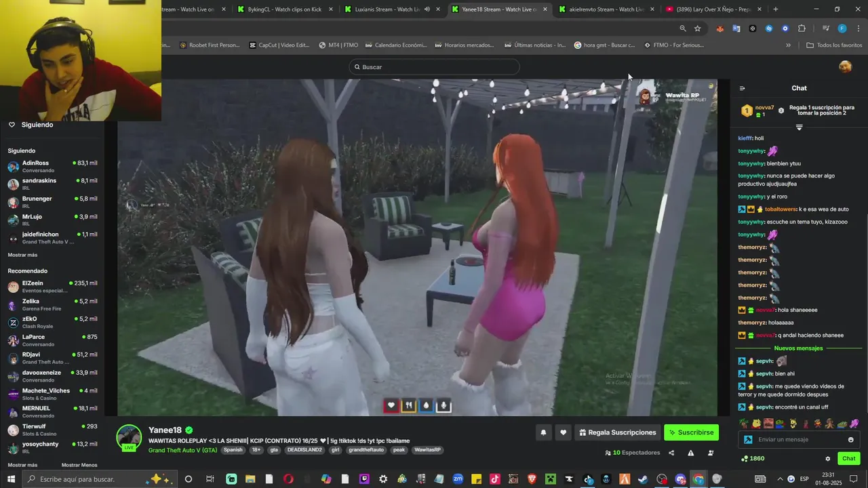The height and width of the screenshot is (488, 868).
Task: Open Chrome extensions puzzle icon
Action: click(x=802, y=28)
